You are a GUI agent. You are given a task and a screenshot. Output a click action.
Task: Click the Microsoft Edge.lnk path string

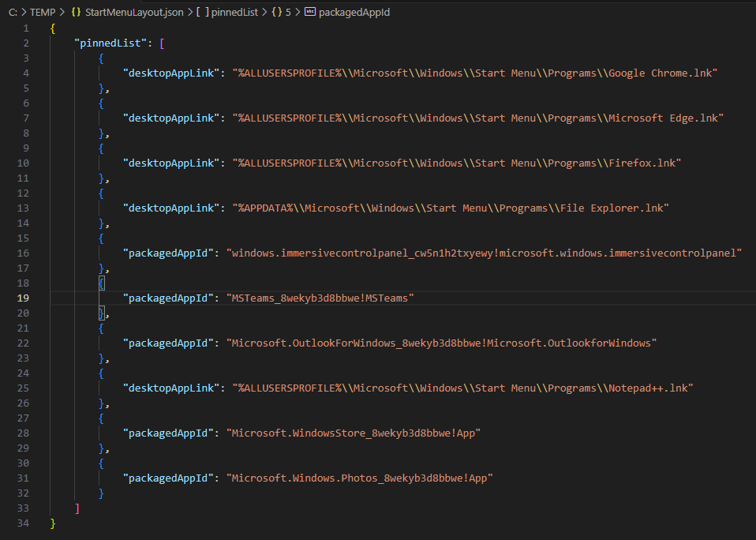(477, 118)
